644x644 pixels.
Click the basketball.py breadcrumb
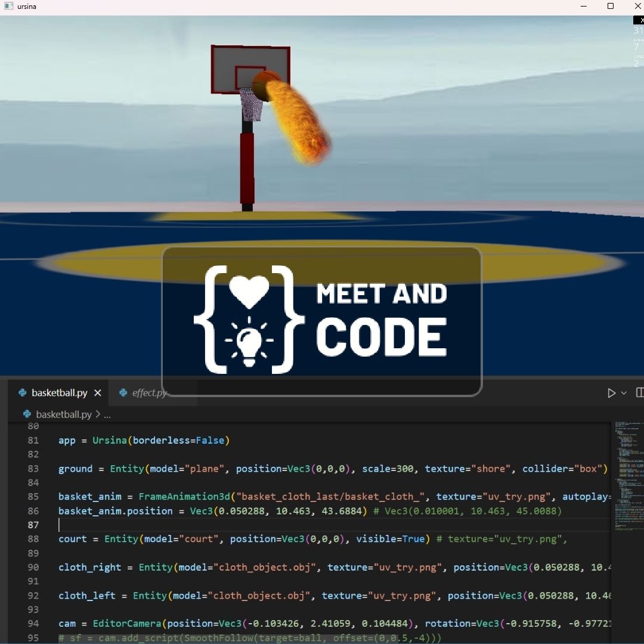[64, 414]
